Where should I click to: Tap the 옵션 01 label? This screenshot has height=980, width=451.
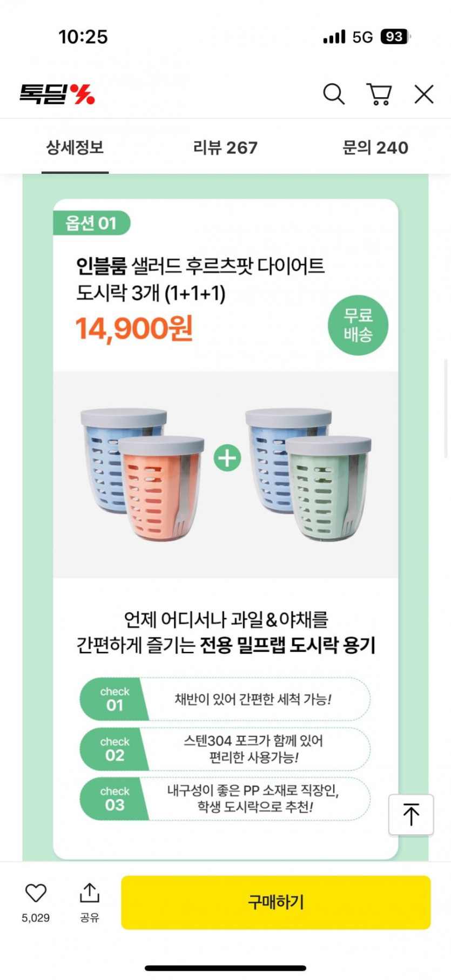point(91,223)
